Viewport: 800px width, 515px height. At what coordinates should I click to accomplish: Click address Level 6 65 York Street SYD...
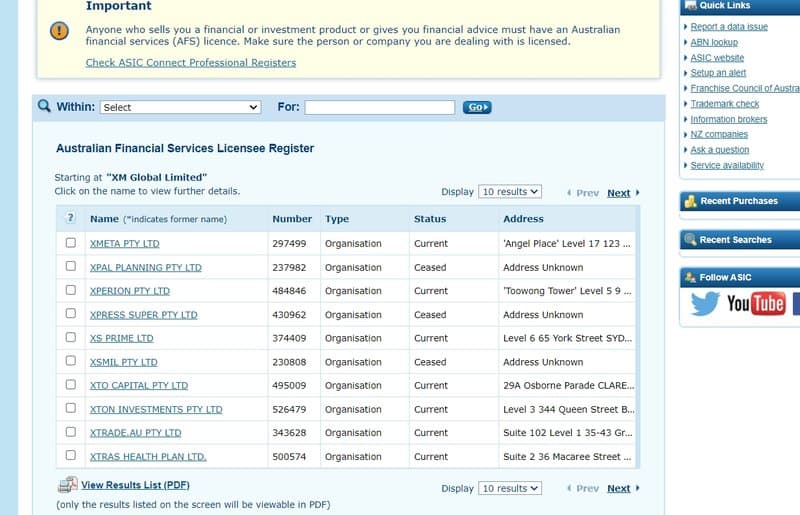coord(567,338)
